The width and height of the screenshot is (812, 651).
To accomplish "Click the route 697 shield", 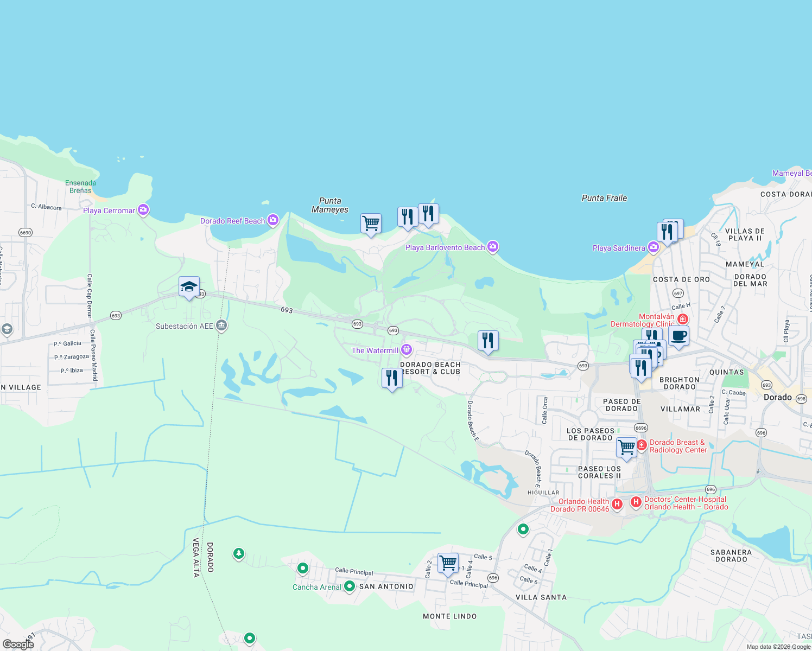I will click(x=678, y=293).
